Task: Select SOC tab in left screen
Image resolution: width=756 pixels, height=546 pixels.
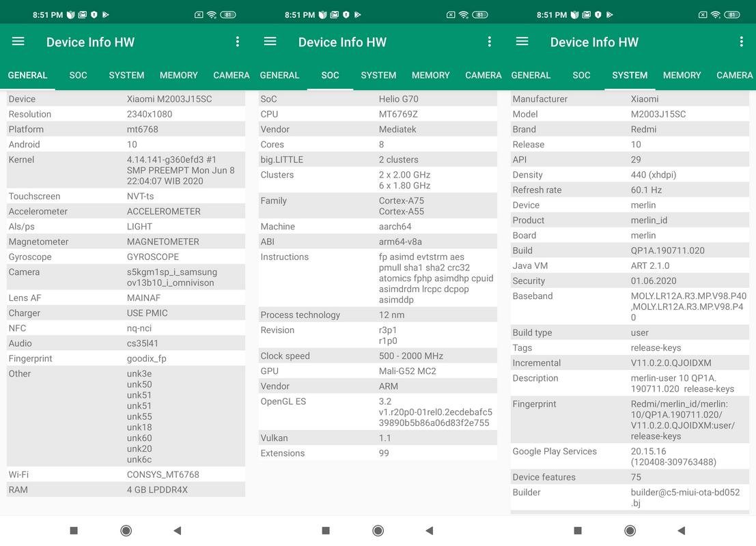Action: click(x=78, y=75)
